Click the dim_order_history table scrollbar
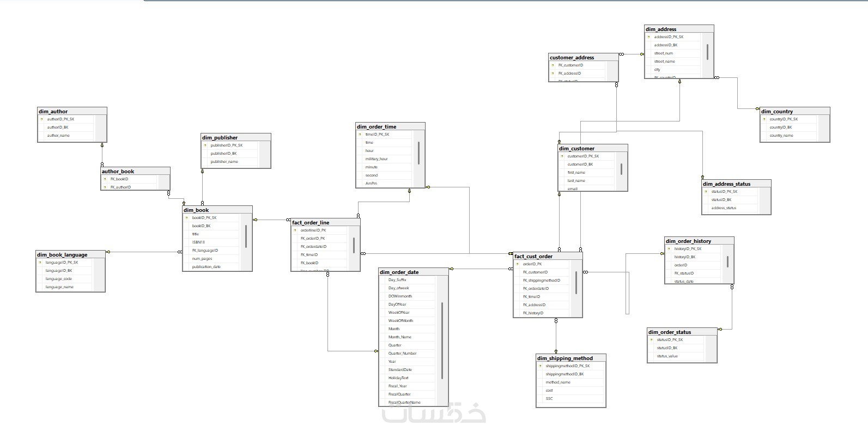This screenshot has width=868, height=432. click(728, 261)
